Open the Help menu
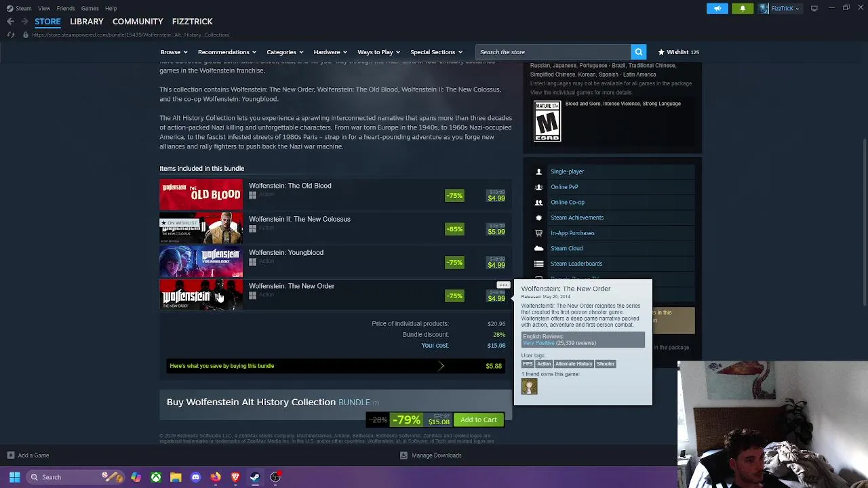Image resolution: width=868 pixels, height=488 pixels. pos(111,8)
